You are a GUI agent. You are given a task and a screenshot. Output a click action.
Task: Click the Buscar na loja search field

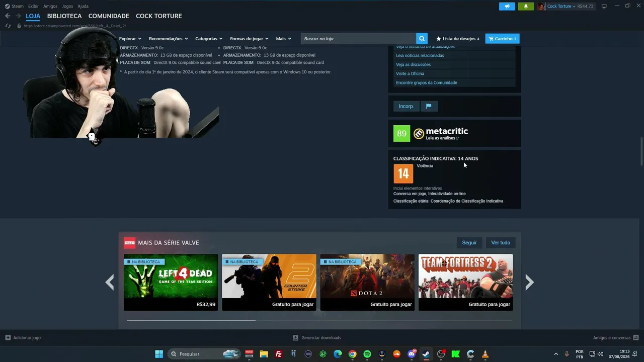[x=358, y=39]
